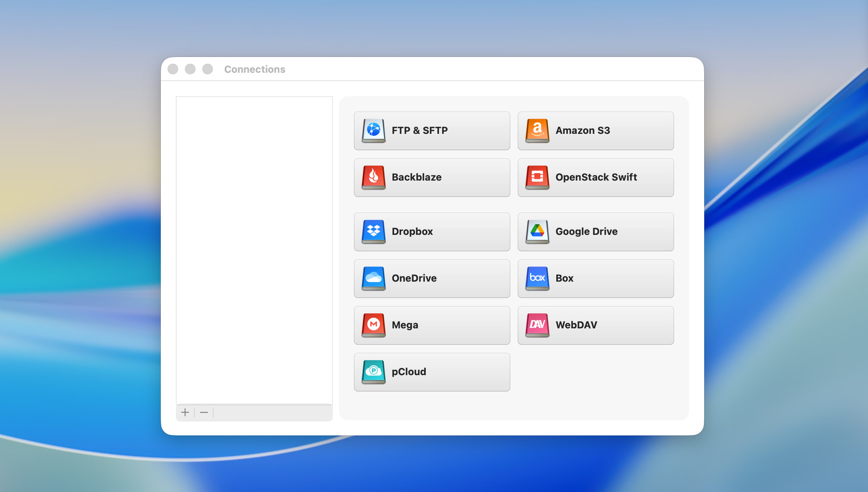The height and width of the screenshot is (492, 868).
Task: Open a Dropbox connection
Action: (432, 231)
